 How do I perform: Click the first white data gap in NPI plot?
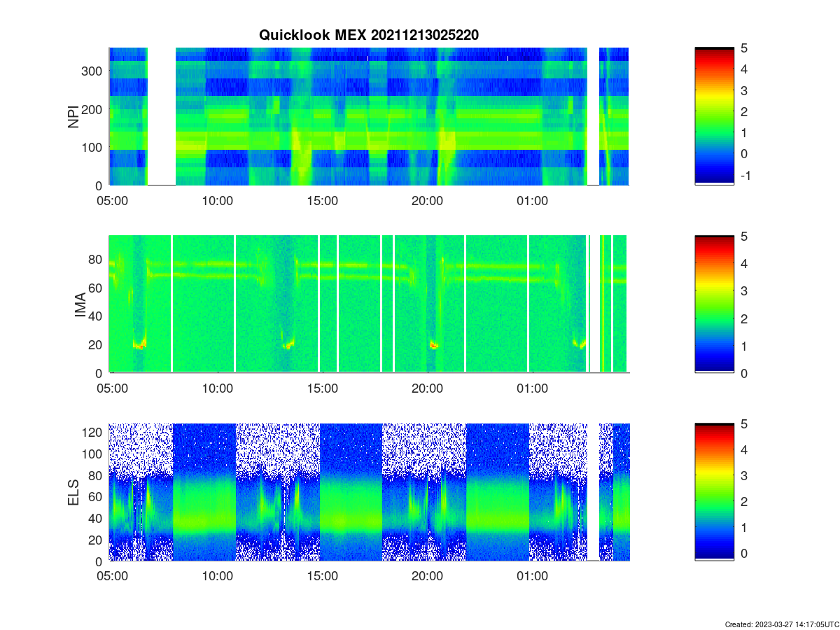pos(162,116)
